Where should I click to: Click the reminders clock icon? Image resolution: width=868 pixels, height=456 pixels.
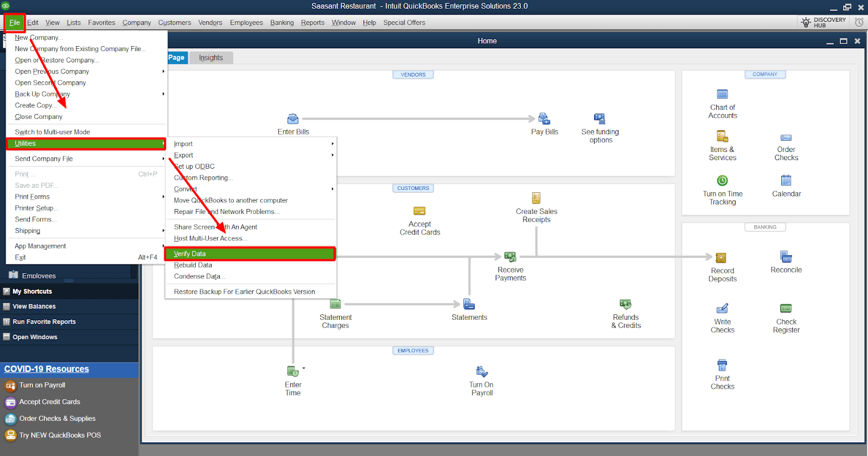click(x=859, y=22)
